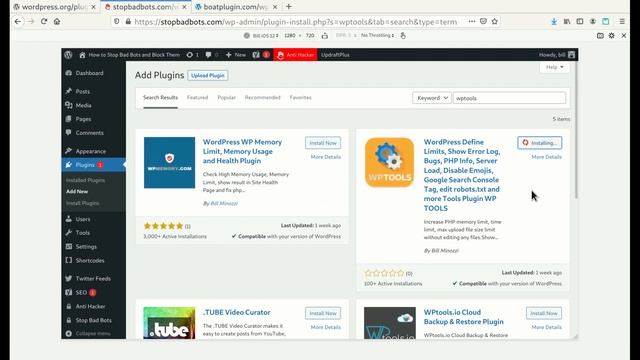Viewport: 640px width, 360px height.
Task: Click the WPTOOLS orange plugin thumbnail
Action: click(x=389, y=162)
